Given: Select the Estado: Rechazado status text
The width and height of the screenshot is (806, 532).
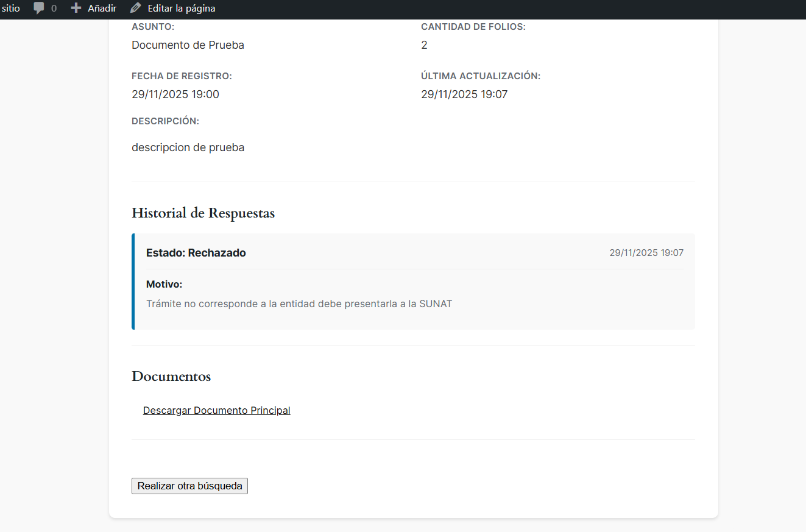Looking at the screenshot, I should point(196,253).
